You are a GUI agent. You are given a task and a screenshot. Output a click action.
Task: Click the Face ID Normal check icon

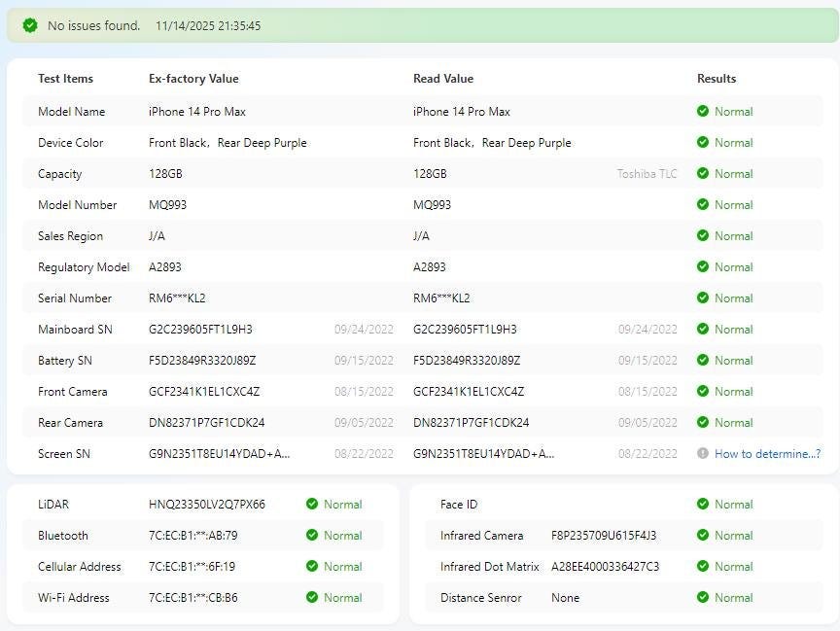tap(703, 505)
